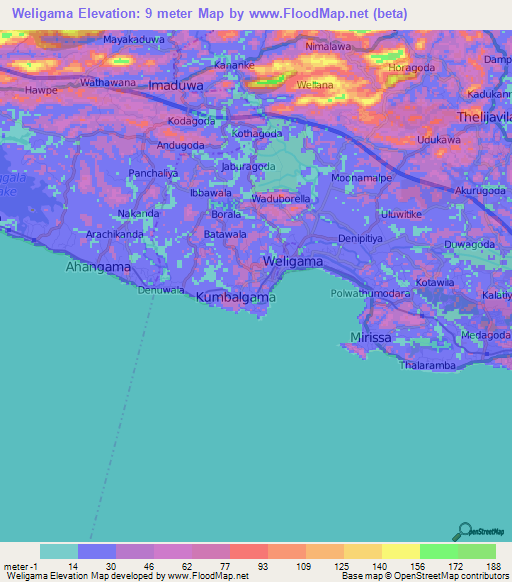Click the purple legend swatch for 30 meters
The width and height of the screenshot is (512, 582).
tap(135, 551)
